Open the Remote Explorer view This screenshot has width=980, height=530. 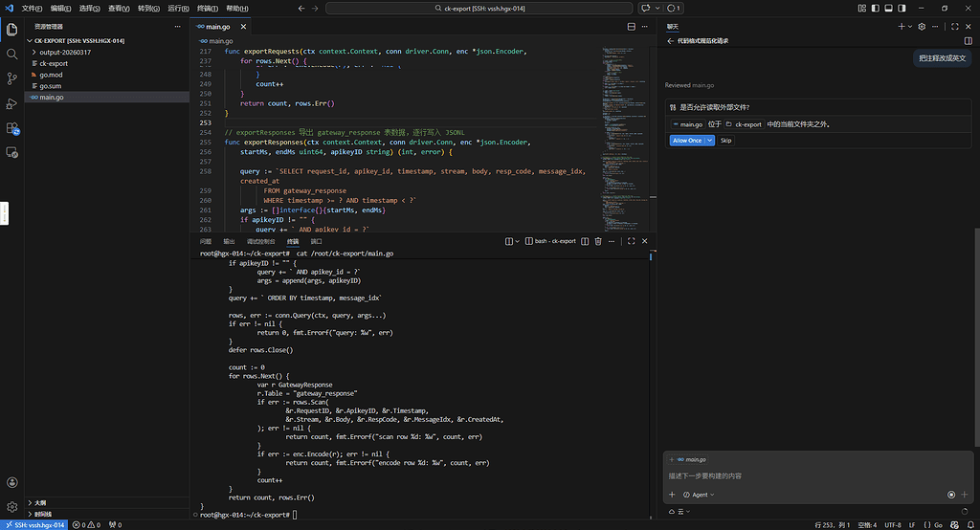point(11,152)
